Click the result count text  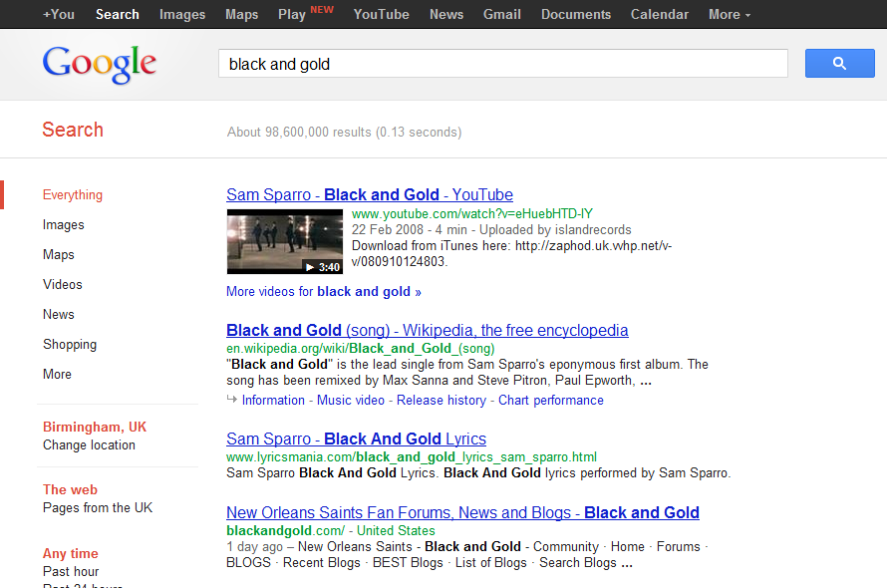pos(345,132)
